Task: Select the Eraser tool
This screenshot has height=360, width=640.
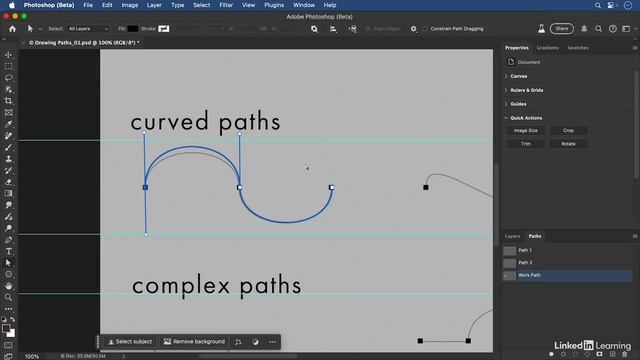Action: point(8,182)
